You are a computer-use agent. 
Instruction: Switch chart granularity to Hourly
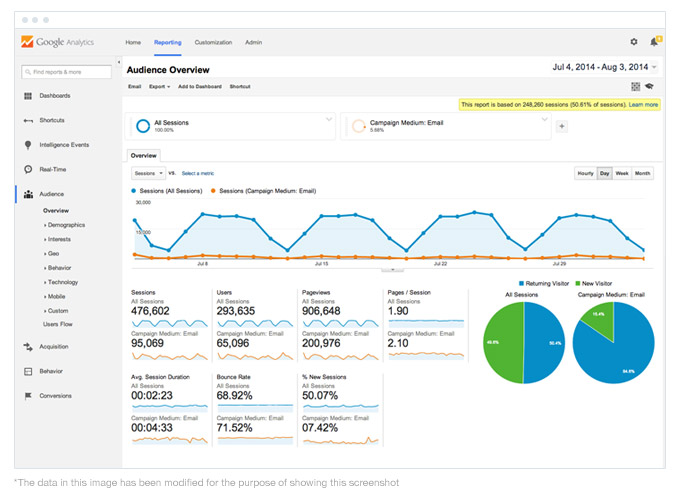(x=585, y=173)
